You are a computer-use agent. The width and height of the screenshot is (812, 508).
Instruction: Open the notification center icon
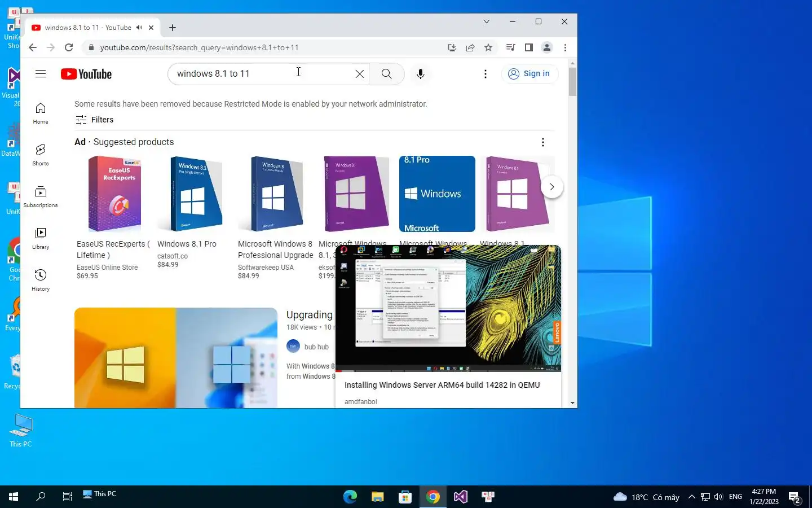point(795,497)
